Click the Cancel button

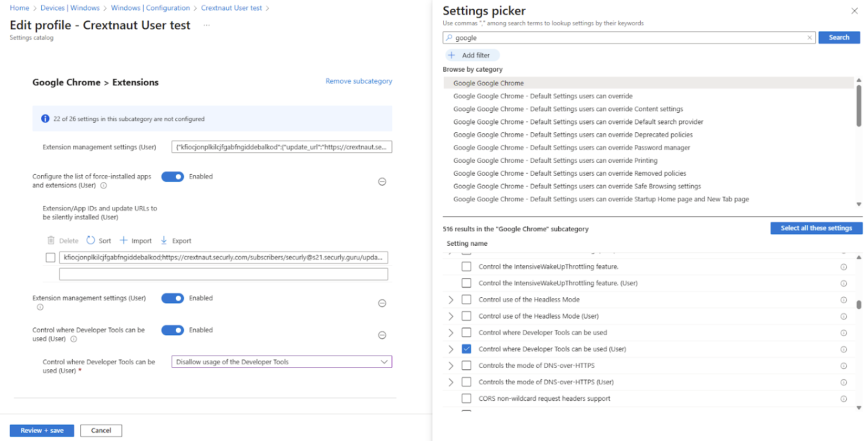click(x=101, y=431)
